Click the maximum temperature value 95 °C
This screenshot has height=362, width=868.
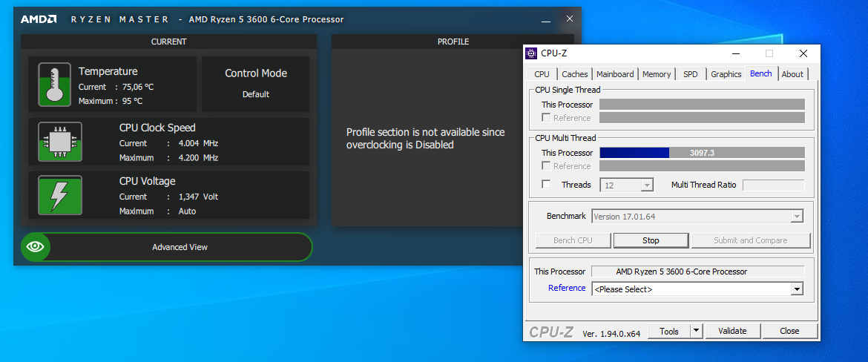point(132,102)
